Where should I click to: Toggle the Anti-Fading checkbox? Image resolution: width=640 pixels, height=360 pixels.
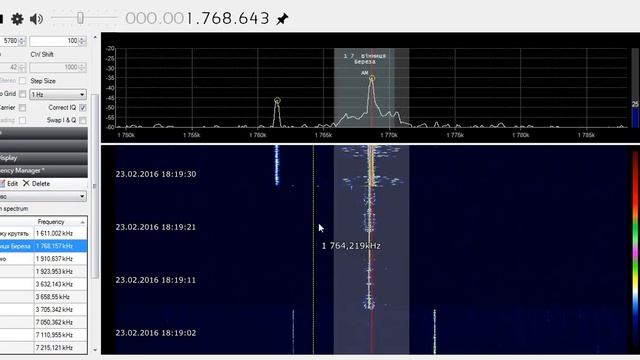pyautogui.click(x=22, y=120)
